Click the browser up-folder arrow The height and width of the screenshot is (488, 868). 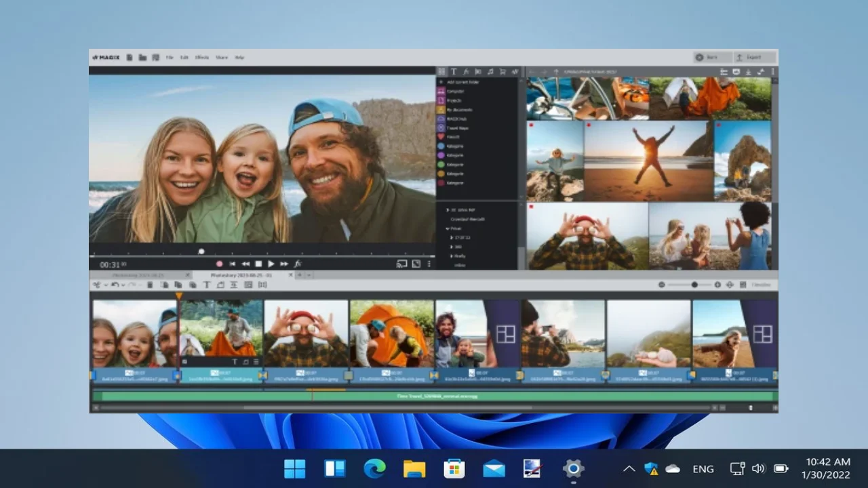click(x=555, y=72)
